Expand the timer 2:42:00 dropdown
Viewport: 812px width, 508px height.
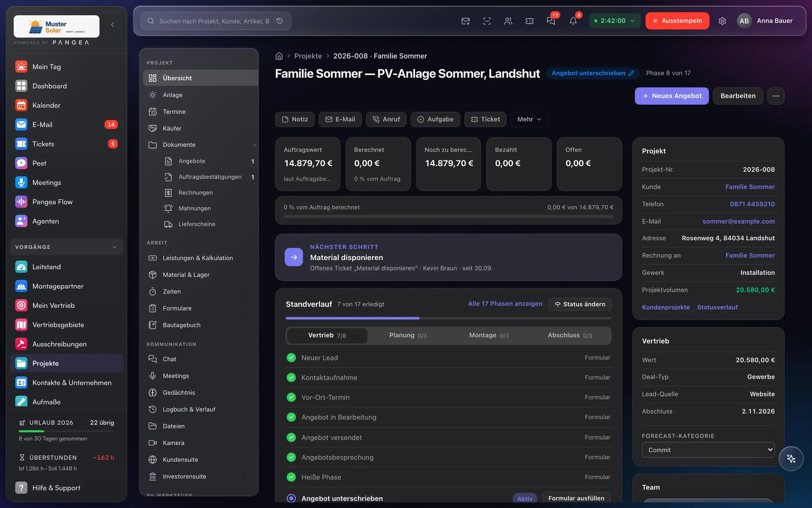coord(615,21)
